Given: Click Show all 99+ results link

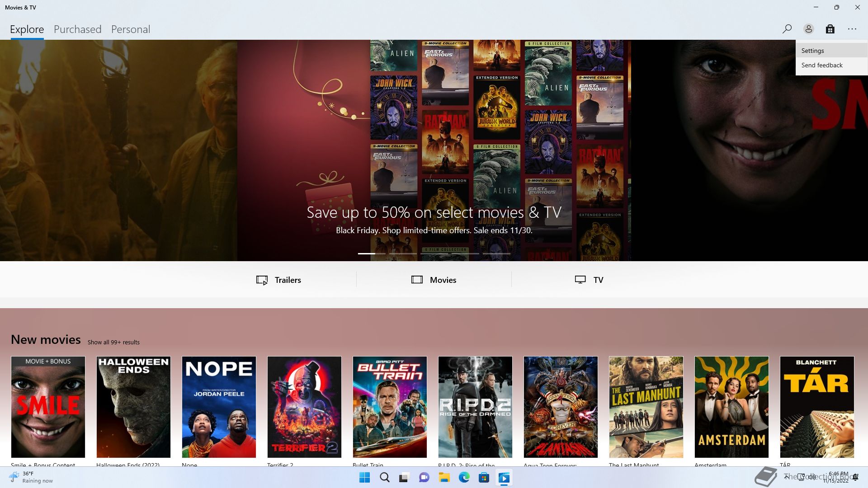Looking at the screenshot, I should tap(113, 342).
